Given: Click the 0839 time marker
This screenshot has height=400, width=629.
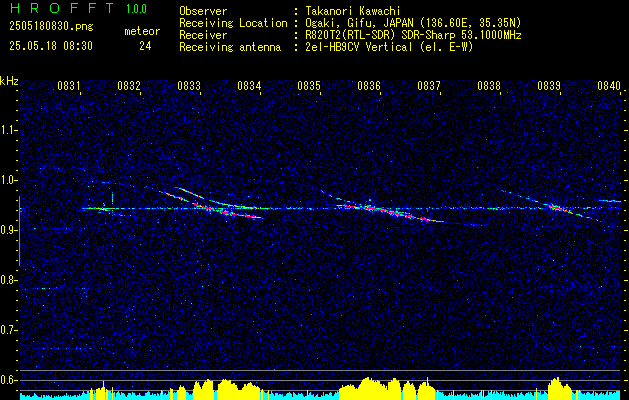Looking at the screenshot, I should [x=549, y=85].
